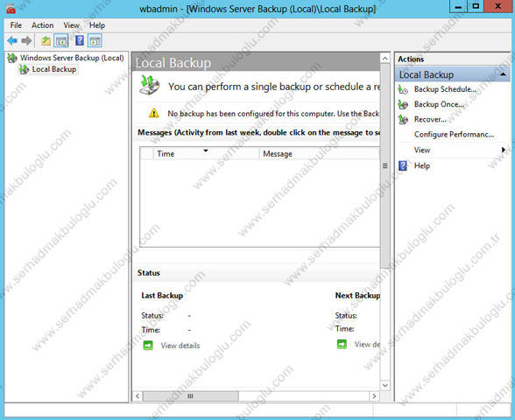This screenshot has height=420, width=515.
Task: Close the wbadmin window
Action: point(497,6)
